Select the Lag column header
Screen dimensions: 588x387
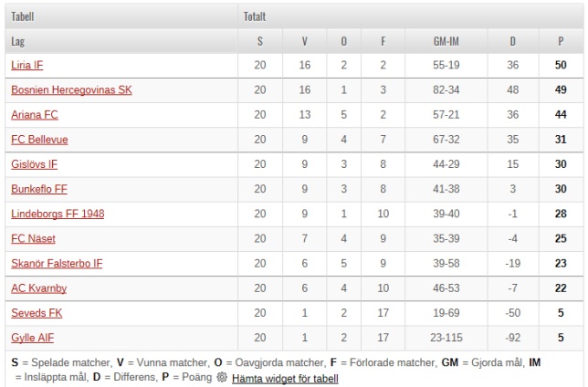(18, 41)
